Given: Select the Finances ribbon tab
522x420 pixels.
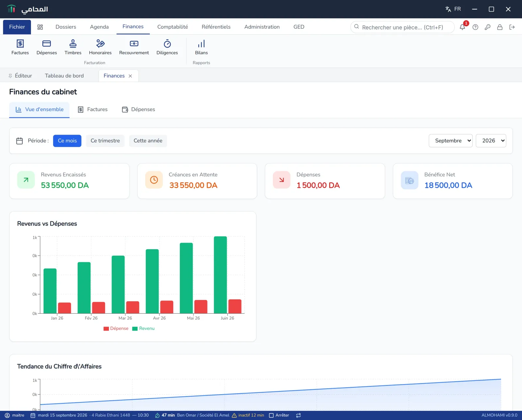Looking at the screenshot, I should coord(133,27).
